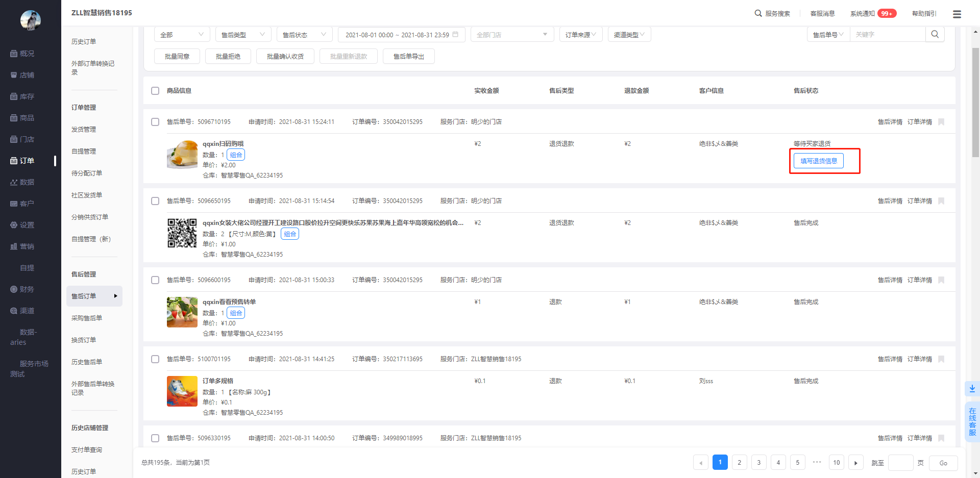Open 设置 settings in the sidebar
Image resolution: width=980 pixels, height=478 pixels.
point(22,225)
